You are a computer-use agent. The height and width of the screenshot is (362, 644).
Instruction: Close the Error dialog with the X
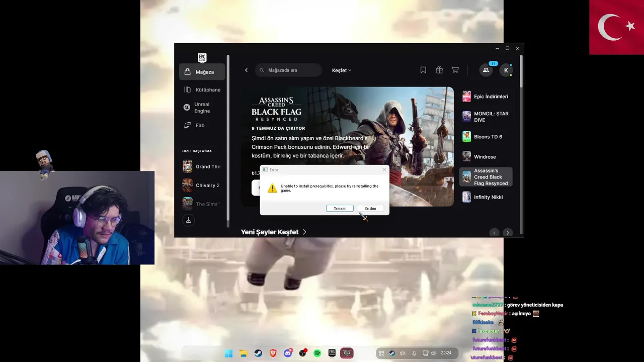tap(384, 170)
